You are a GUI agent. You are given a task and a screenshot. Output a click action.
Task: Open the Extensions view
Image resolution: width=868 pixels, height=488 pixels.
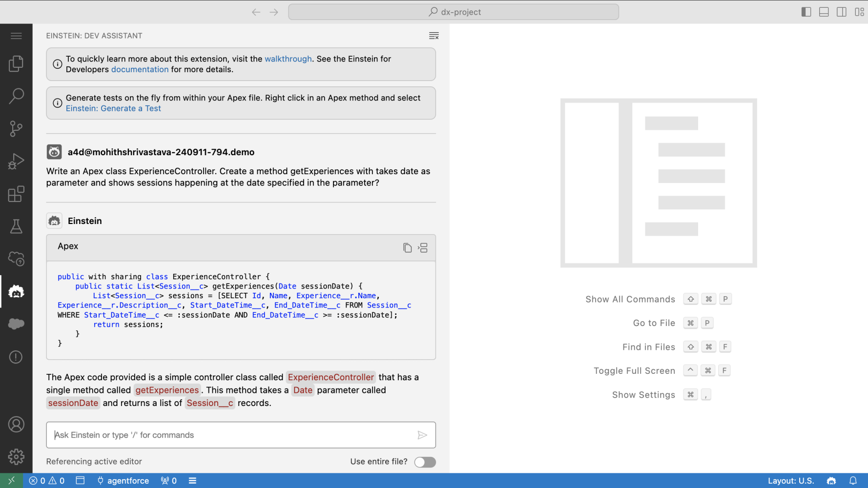tap(16, 194)
